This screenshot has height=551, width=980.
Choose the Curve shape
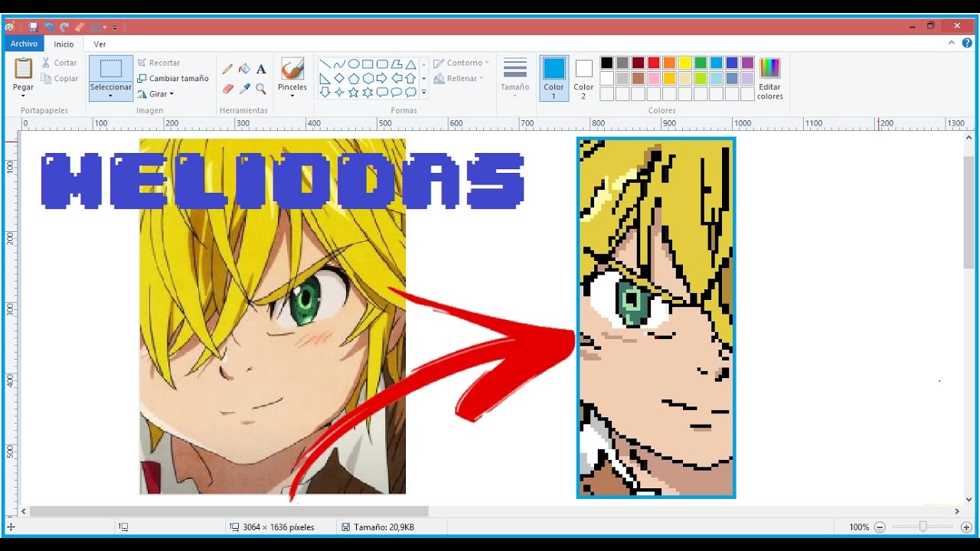[339, 64]
